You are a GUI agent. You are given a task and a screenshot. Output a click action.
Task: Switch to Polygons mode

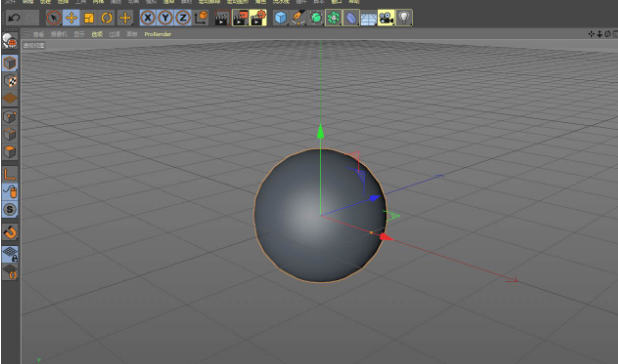click(9, 152)
